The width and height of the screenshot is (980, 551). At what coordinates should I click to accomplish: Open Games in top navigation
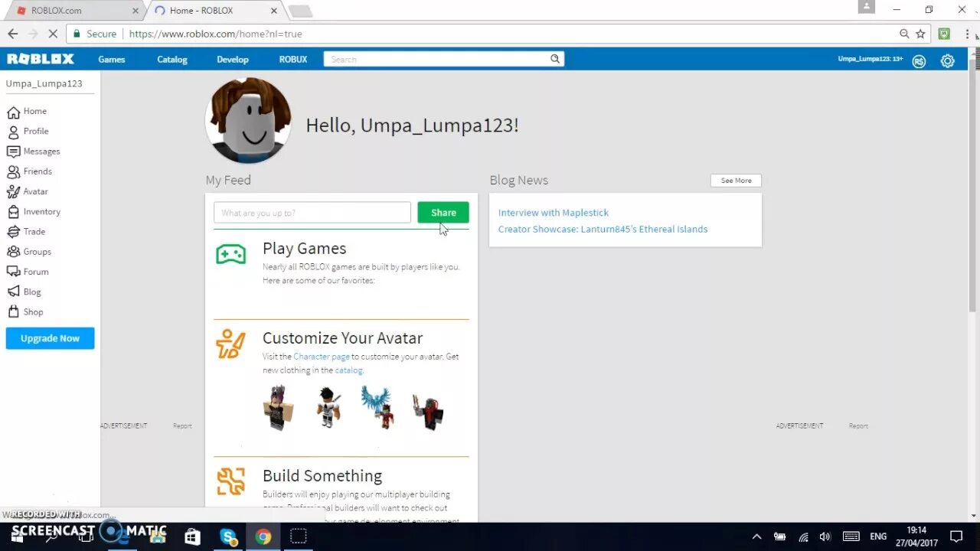point(112,59)
